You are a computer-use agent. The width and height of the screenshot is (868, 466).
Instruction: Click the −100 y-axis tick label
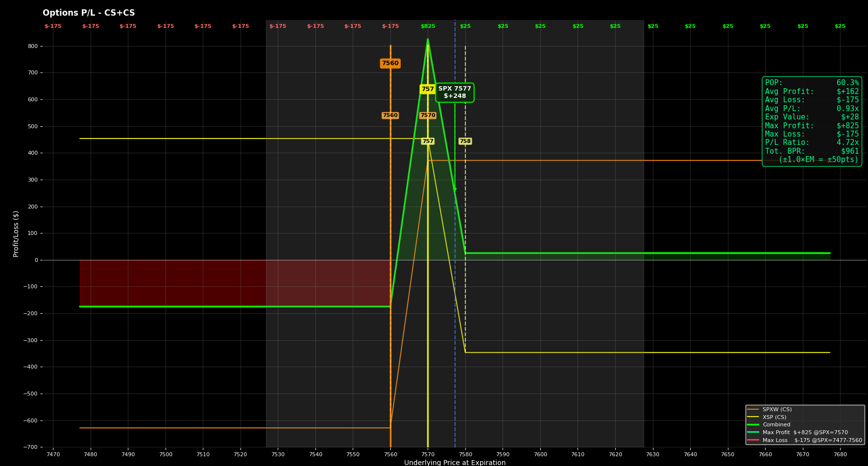click(x=29, y=287)
